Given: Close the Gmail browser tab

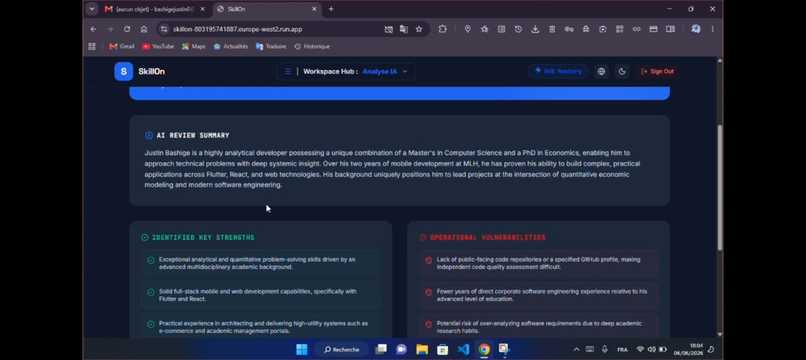Looking at the screenshot, I should pos(203,9).
